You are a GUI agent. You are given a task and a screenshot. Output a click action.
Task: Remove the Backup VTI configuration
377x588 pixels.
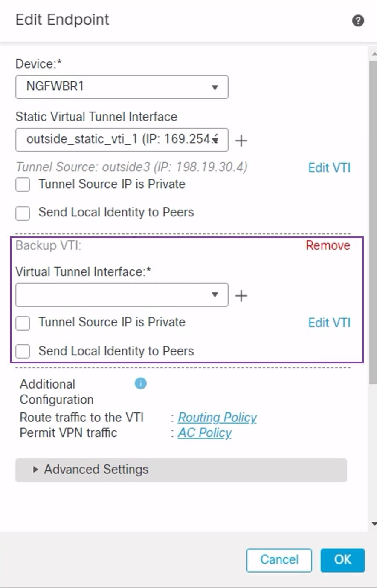[328, 245]
